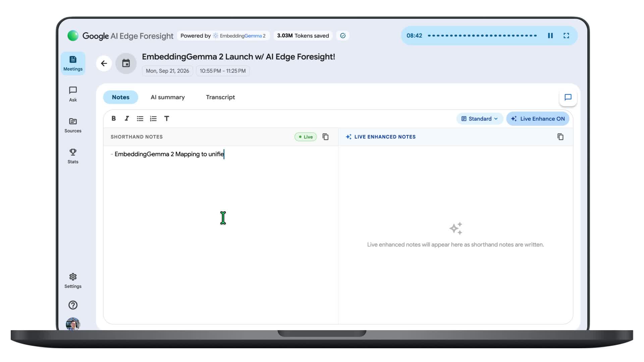
Task: Select the Notes tab
Action: tap(120, 97)
